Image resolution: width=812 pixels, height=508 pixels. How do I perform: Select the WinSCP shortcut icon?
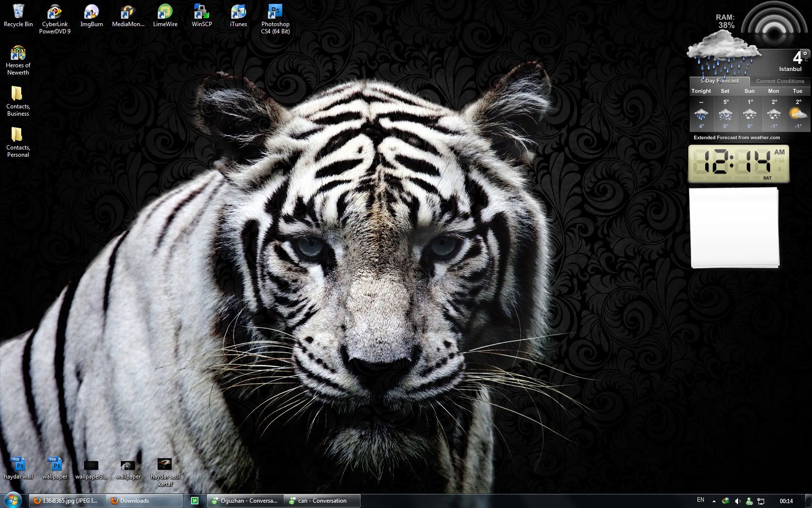(x=202, y=12)
